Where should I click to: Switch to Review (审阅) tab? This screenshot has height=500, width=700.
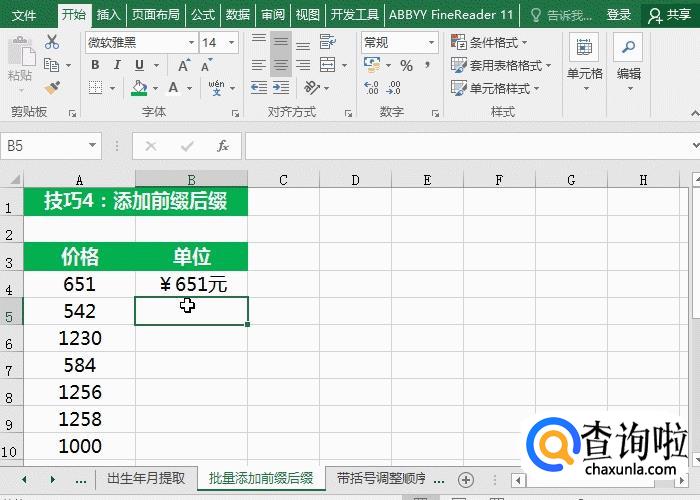[x=273, y=15]
